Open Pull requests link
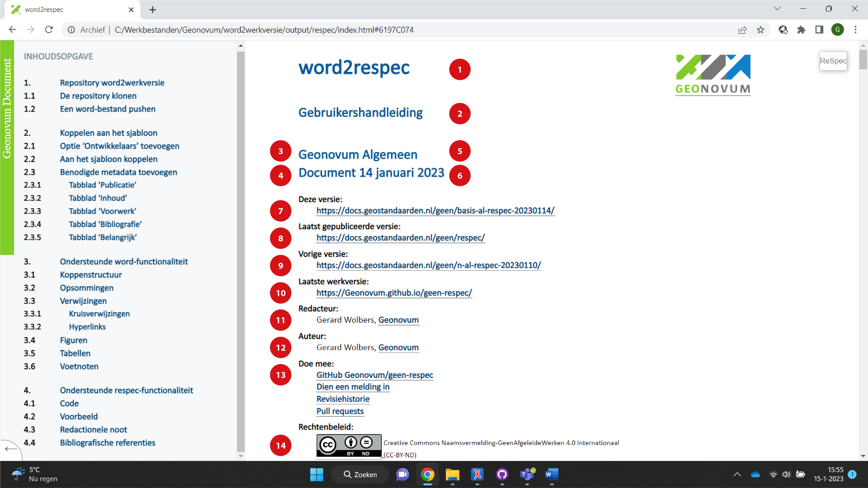This screenshot has height=488, width=868. pos(340,411)
